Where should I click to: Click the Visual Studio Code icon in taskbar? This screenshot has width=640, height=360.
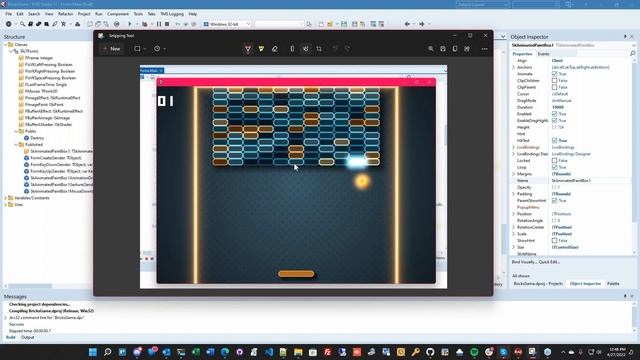269,352
